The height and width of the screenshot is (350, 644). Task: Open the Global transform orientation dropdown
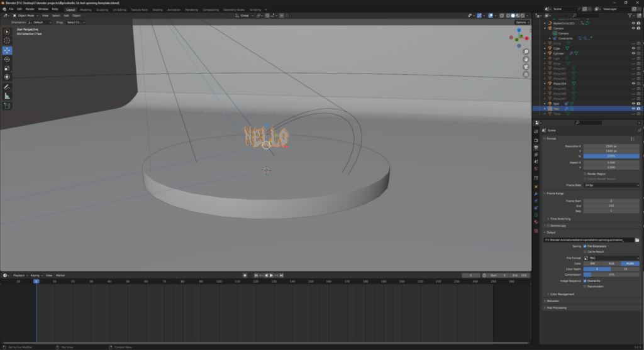(x=244, y=16)
